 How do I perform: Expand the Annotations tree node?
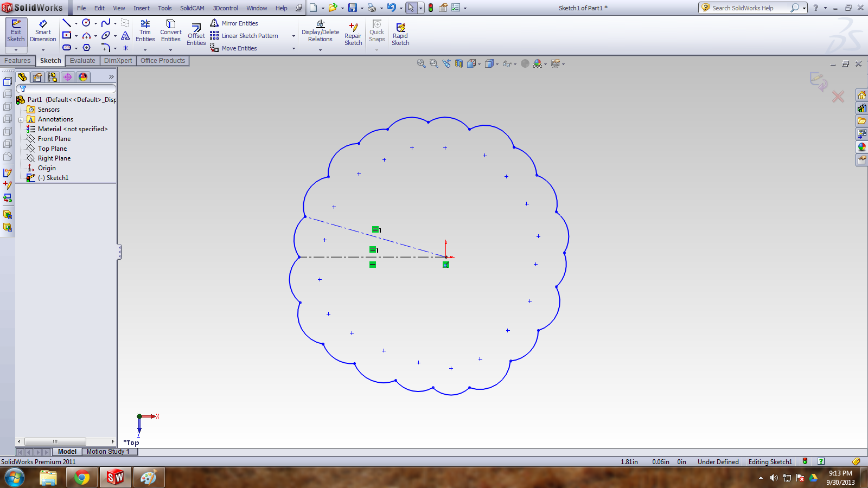tap(21, 120)
